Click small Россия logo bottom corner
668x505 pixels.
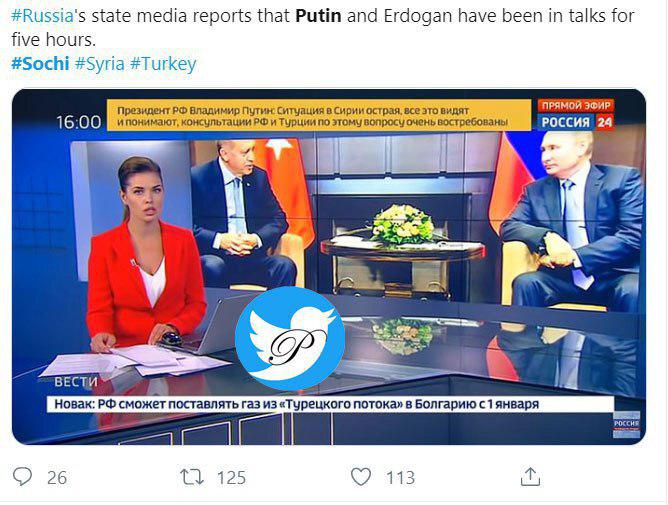[627, 424]
